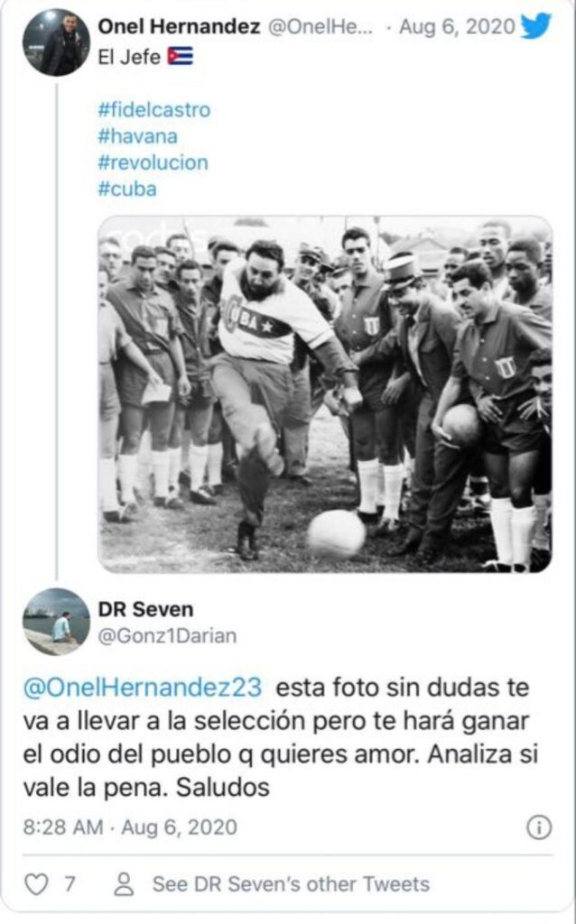Click the Twitter bird logo
Screen dimensions: 576x924
[x=535, y=26]
